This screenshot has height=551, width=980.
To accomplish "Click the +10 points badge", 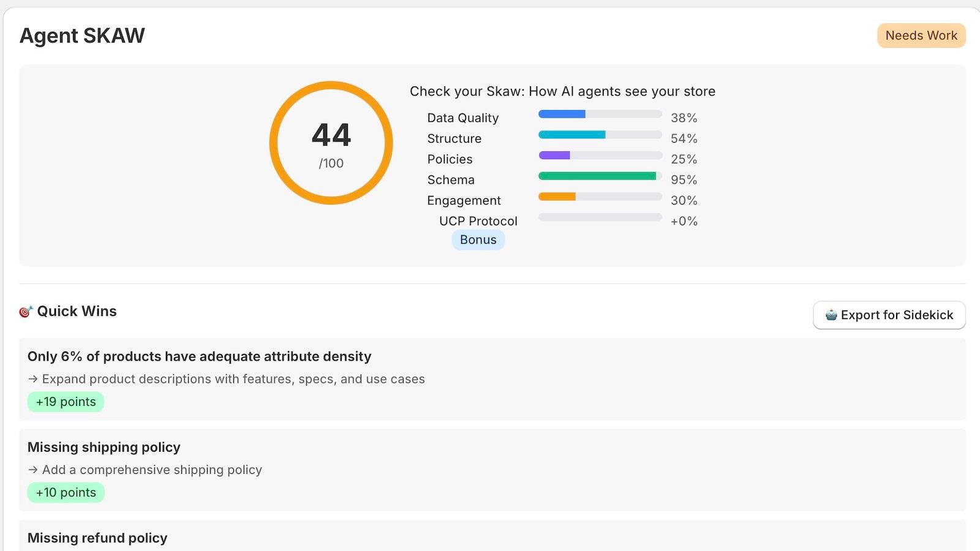I will [x=66, y=492].
